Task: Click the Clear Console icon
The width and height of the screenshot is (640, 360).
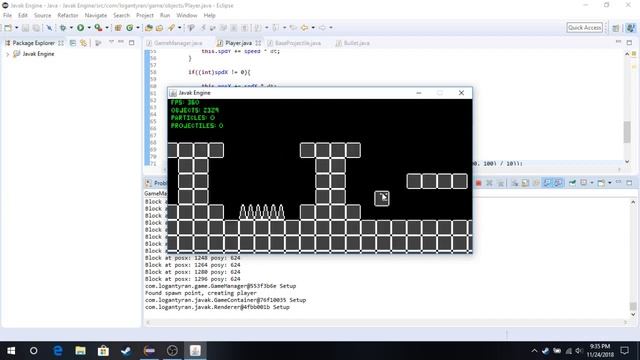Action: tap(515, 183)
